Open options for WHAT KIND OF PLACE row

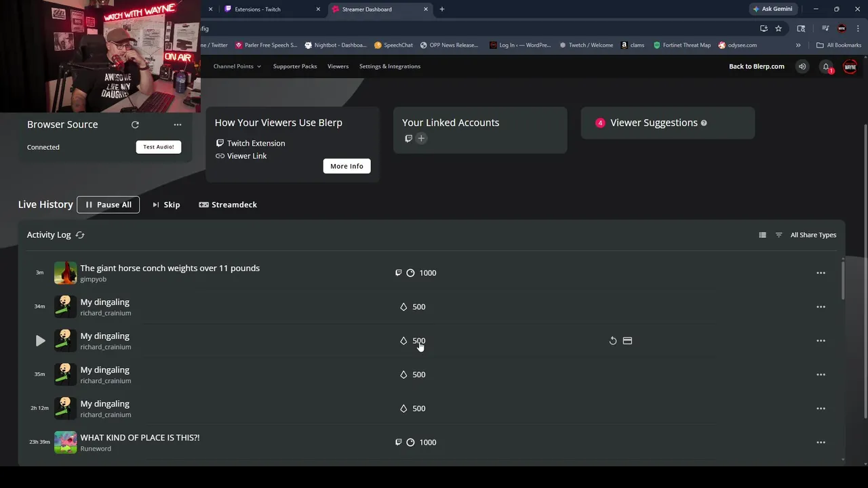[821, 443]
